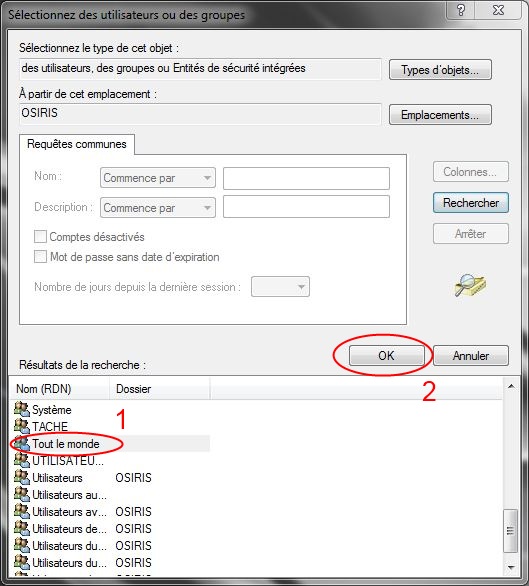Click the results list scrollbar thumb
The image size is (529, 586).
[x=510, y=530]
